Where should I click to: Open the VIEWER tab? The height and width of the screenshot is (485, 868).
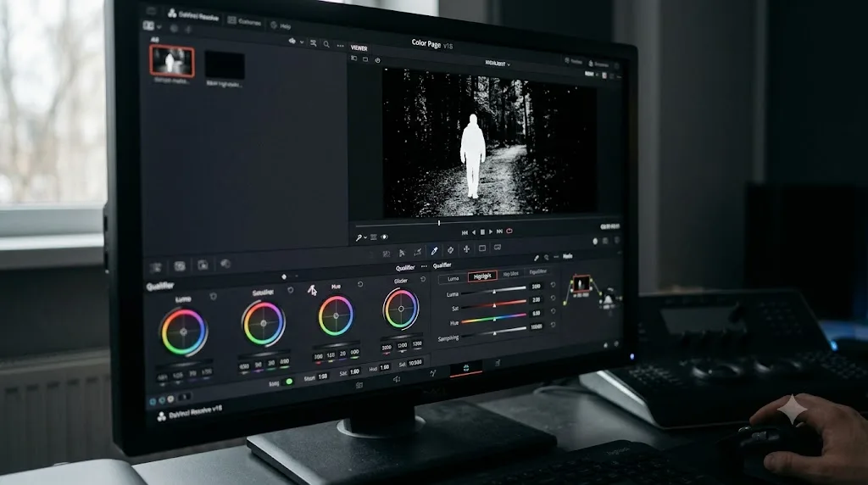pos(359,48)
